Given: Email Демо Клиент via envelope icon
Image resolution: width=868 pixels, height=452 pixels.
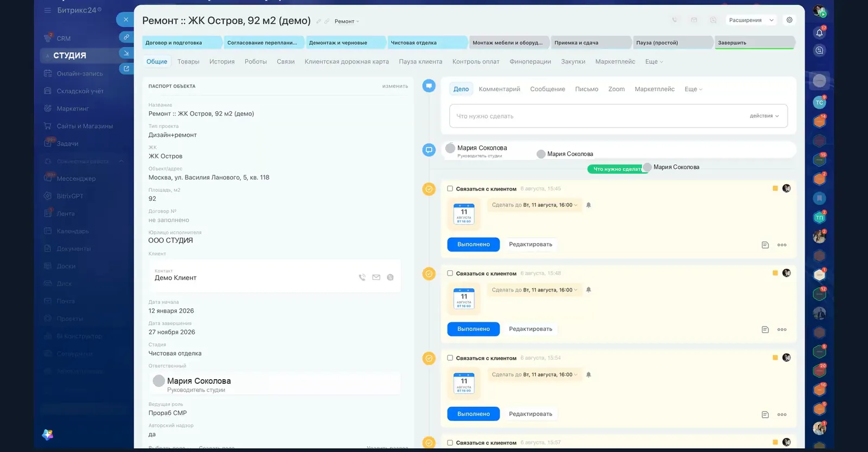Looking at the screenshot, I should [x=376, y=277].
